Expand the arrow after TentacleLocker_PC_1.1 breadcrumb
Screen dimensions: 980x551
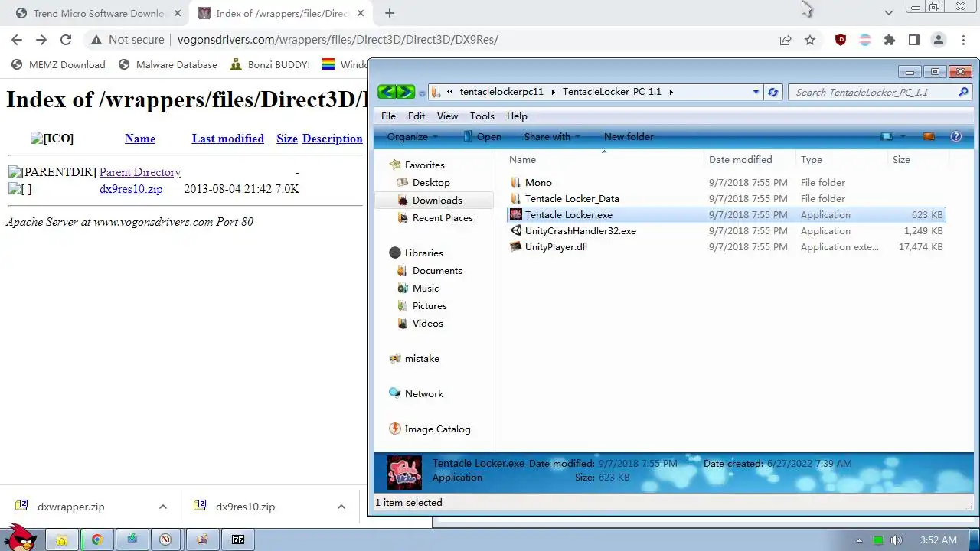(x=671, y=92)
